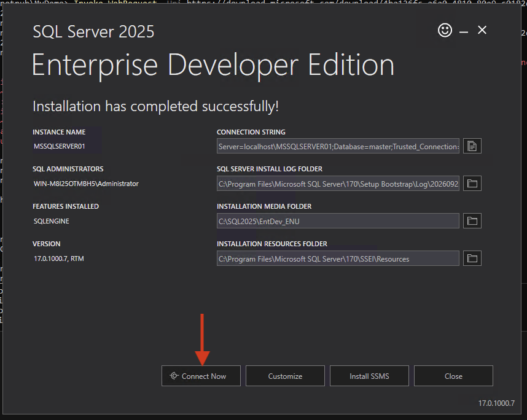Click the Enterprise Developer Edition heading
The width and height of the screenshot is (527, 420).
pos(213,66)
